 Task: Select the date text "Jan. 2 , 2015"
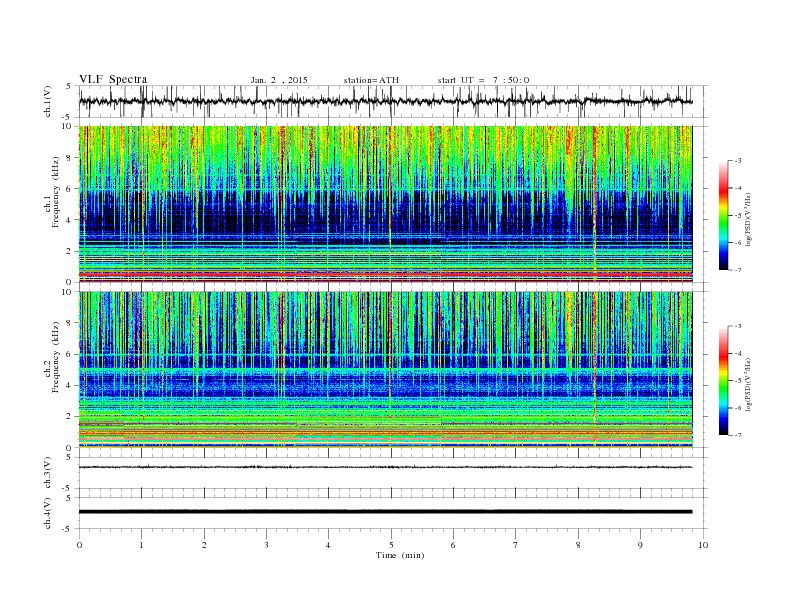(279, 80)
